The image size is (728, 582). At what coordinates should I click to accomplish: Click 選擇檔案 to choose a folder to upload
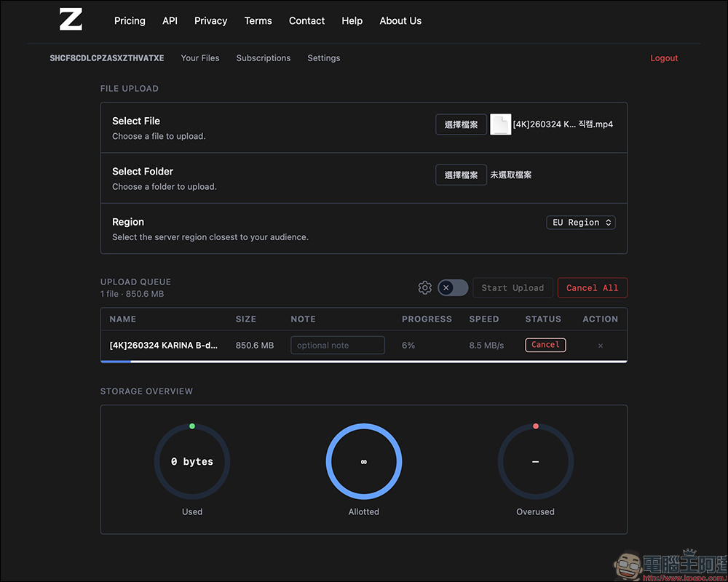click(x=461, y=175)
